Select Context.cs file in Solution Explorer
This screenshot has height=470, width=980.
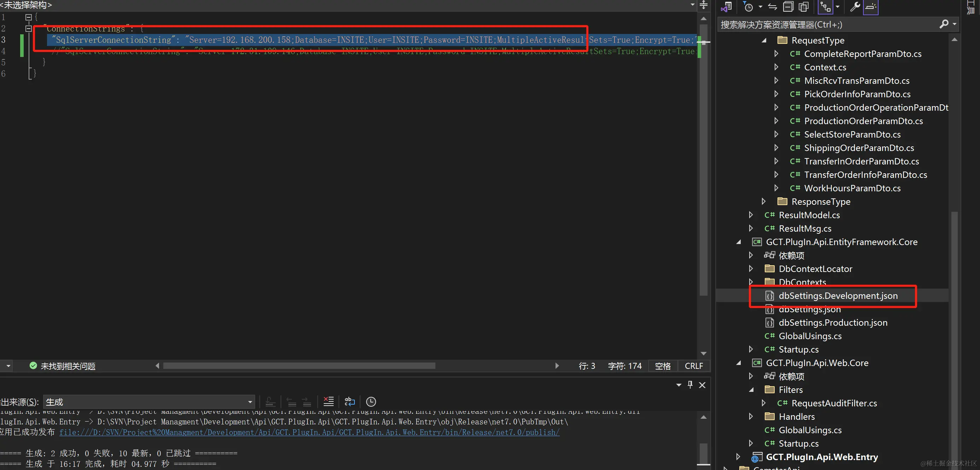[825, 67]
